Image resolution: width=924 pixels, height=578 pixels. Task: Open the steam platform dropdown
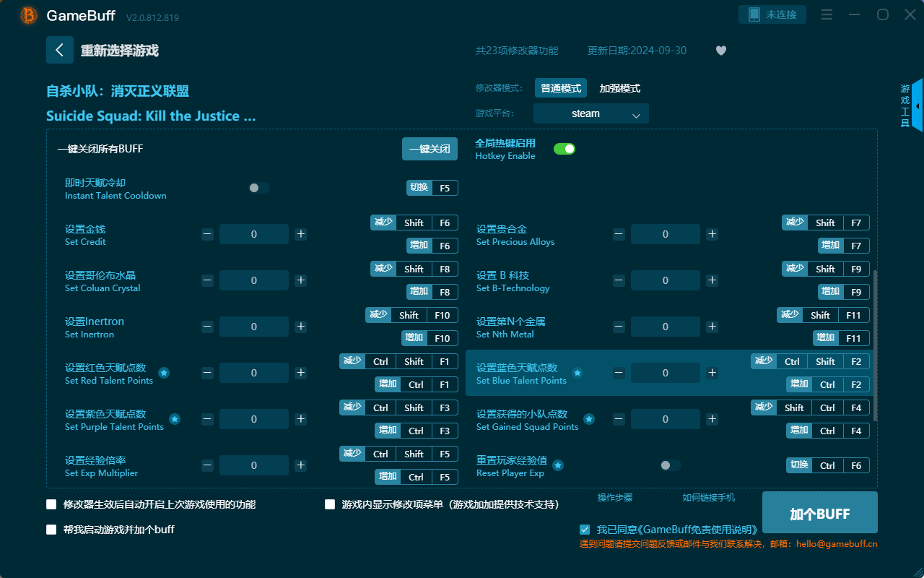[x=590, y=113]
